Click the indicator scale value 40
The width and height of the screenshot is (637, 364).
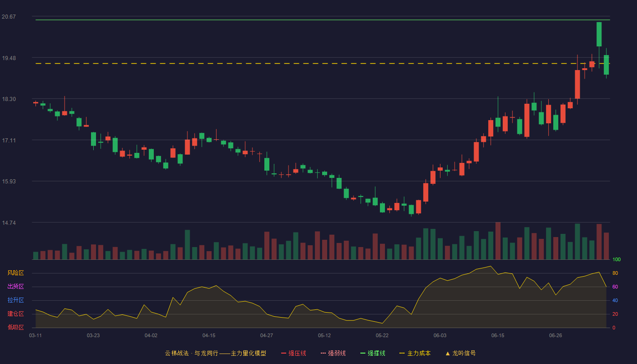pos(615,300)
